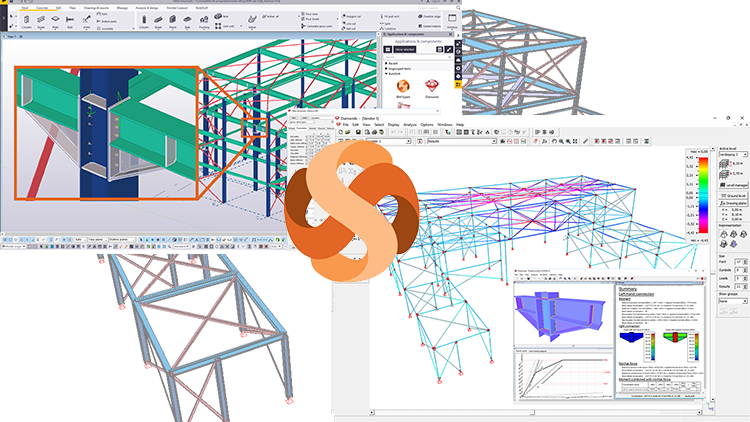Click Calculate pour units in Tekla ribbon
The image size is (750, 422).
(317, 26)
